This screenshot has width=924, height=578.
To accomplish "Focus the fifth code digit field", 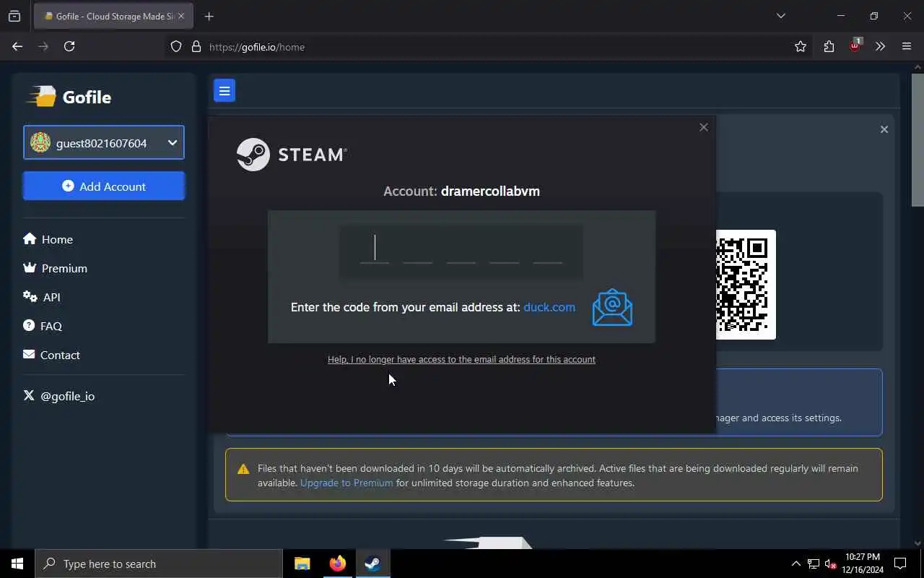I will (548, 249).
